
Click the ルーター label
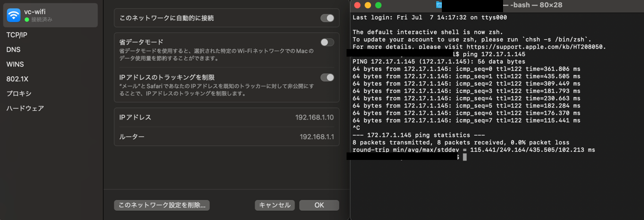132,137
